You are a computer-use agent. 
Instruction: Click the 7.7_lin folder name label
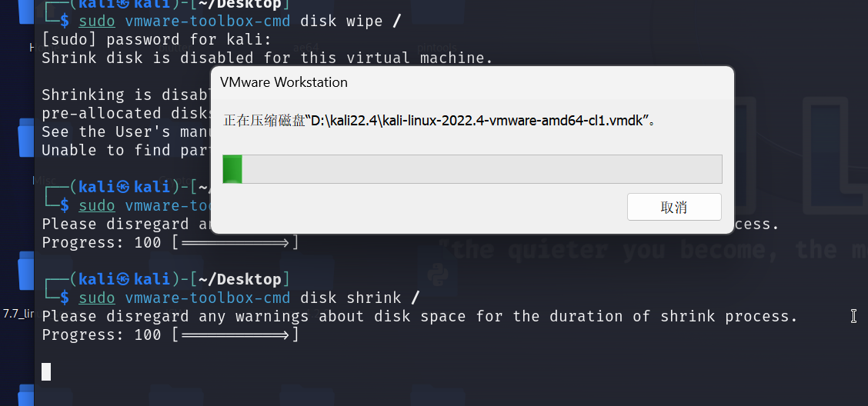click(18, 313)
